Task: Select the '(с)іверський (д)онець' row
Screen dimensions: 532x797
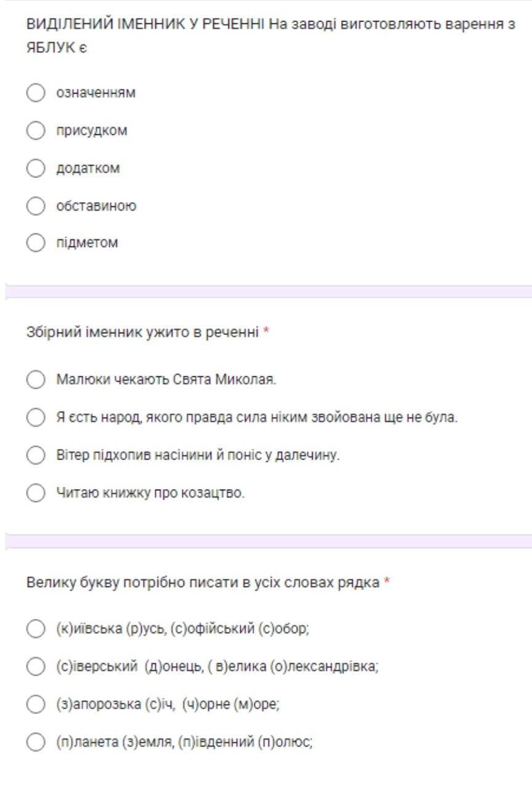Action: 36,666
